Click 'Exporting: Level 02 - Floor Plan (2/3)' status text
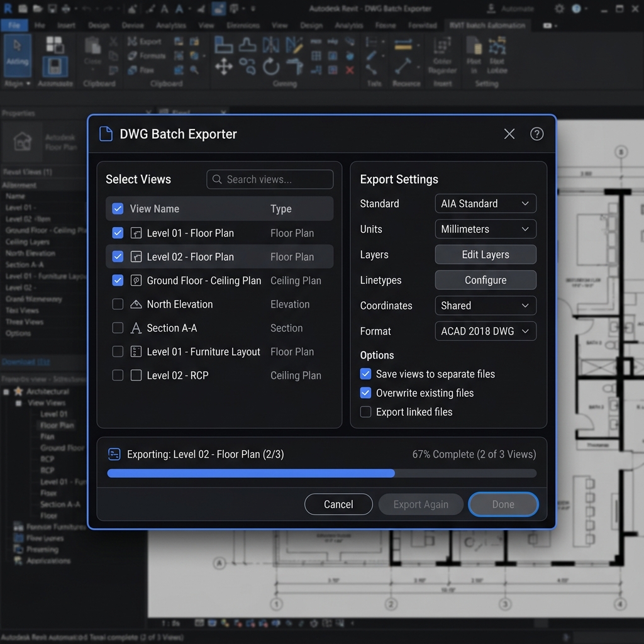This screenshot has height=644, width=644. [x=206, y=454]
